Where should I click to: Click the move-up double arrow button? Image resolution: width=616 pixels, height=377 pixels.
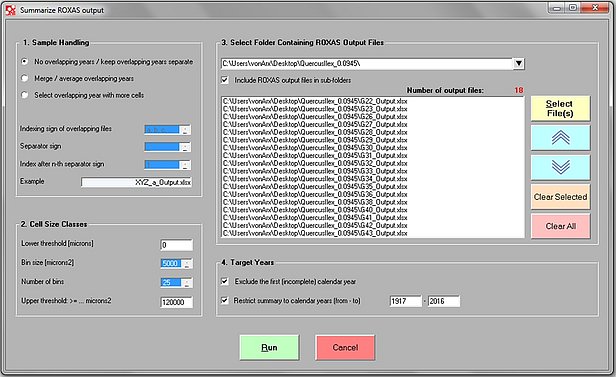(x=560, y=138)
